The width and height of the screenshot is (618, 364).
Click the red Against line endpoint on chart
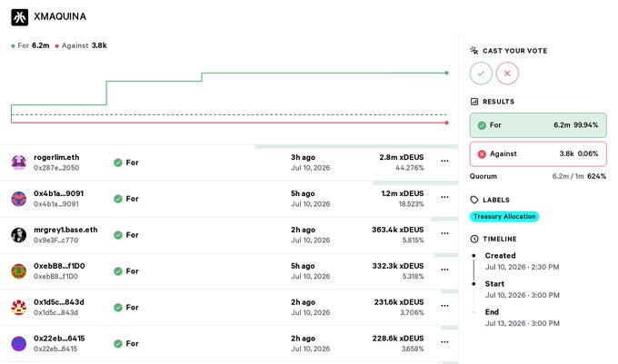tap(446, 123)
